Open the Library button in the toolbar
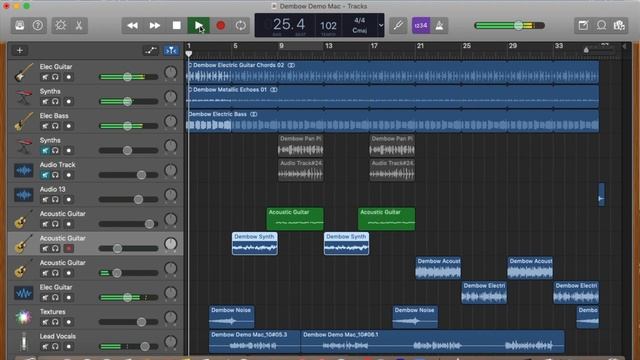Viewport: 640px width, 360px height. (20, 25)
